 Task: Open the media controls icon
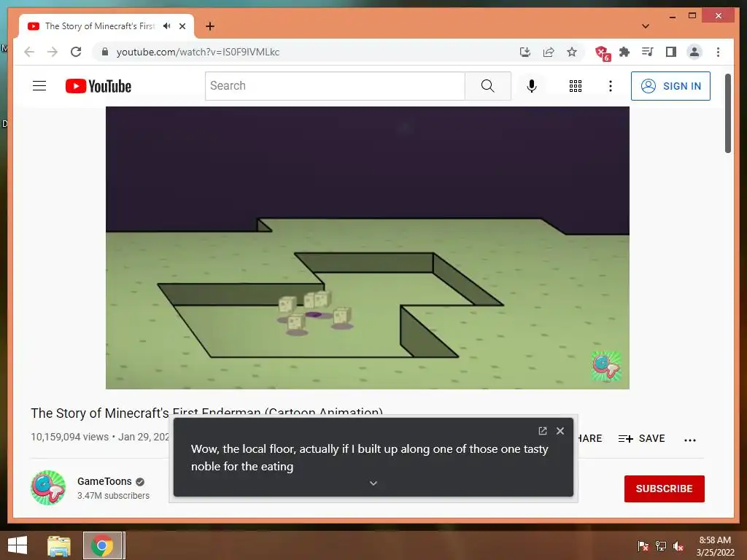648,52
